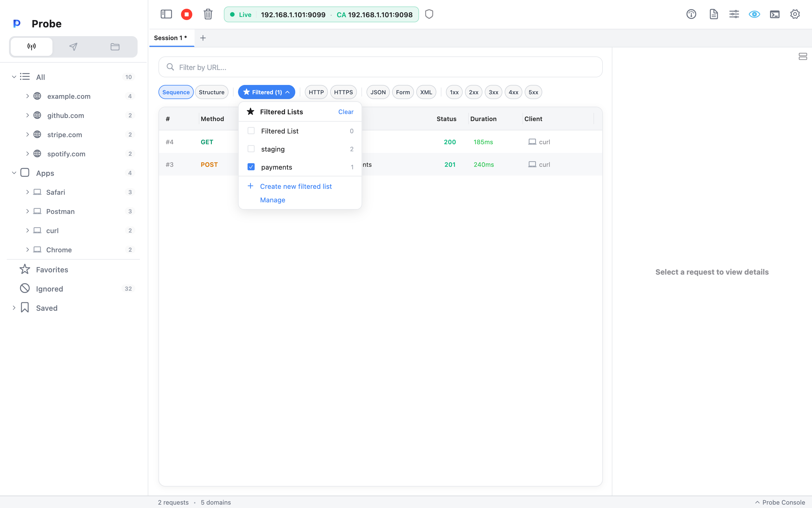Image resolution: width=812 pixels, height=508 pixels.
Task: Check the Filtered List checkbox
Action: [x=251, y=131]
